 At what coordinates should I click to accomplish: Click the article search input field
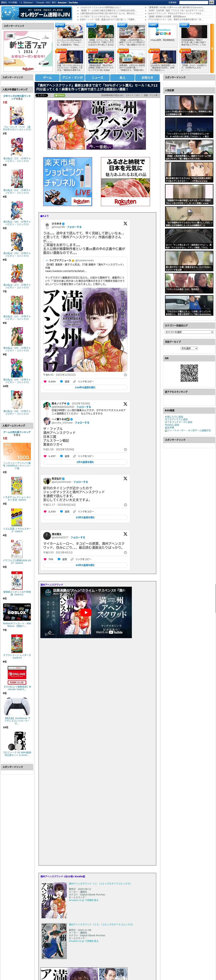194,2
